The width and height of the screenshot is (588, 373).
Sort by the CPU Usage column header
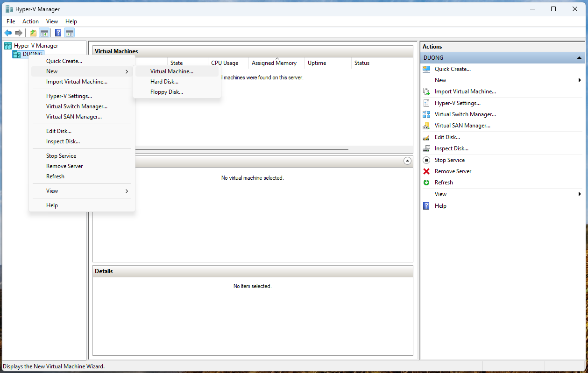click(228, 63)
